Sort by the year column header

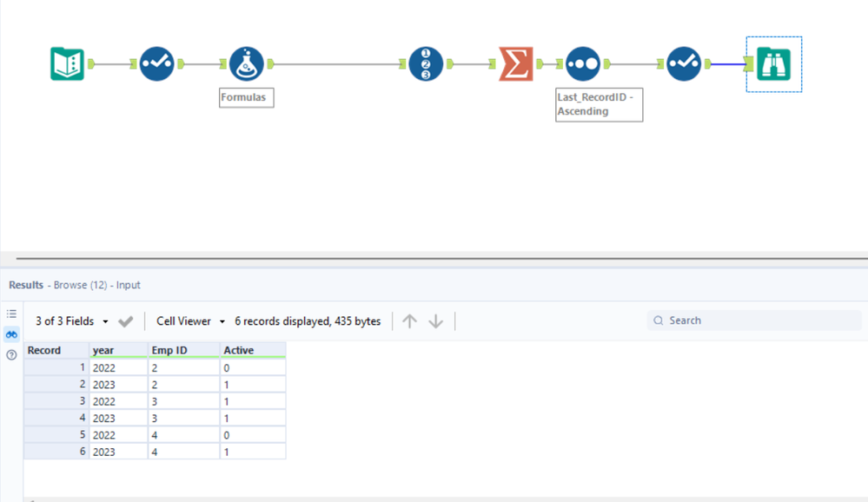coord(118,350)
